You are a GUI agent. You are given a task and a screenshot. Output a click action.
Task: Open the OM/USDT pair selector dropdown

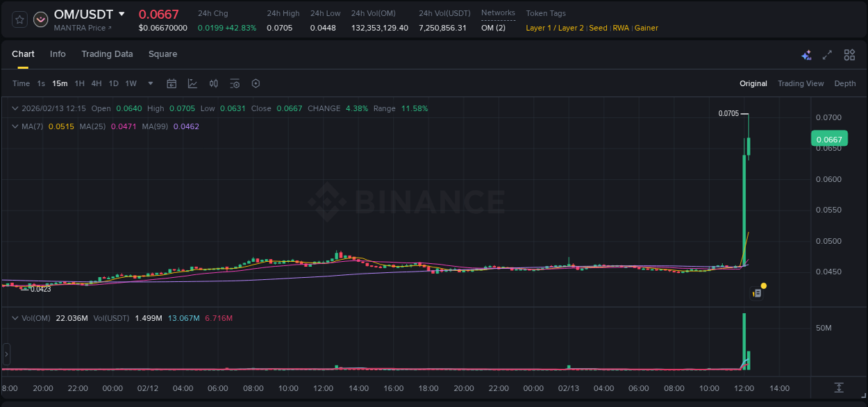coord(122,14)
